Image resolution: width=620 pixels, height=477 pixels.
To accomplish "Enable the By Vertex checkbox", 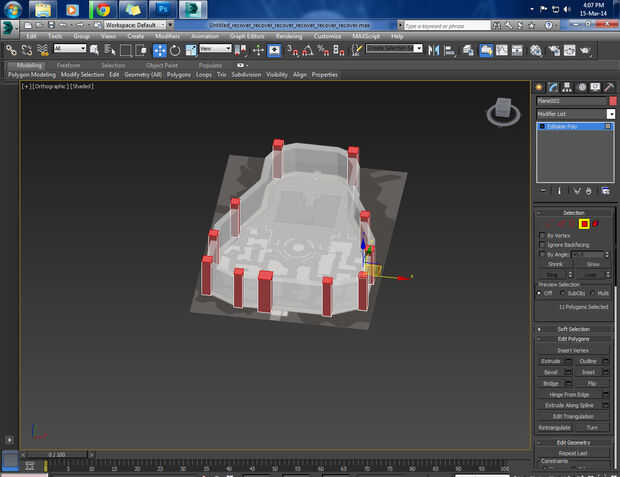I will point(542,235).
